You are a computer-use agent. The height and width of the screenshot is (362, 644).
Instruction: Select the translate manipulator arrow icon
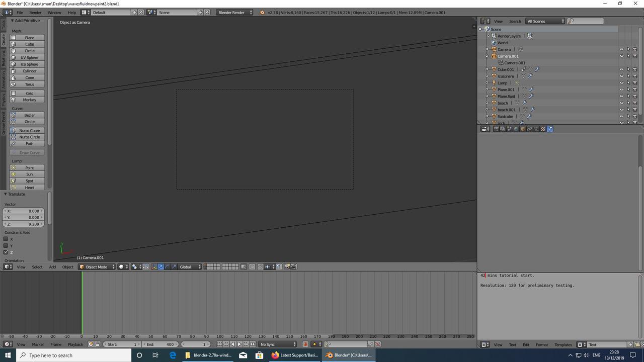pos(160,267)
